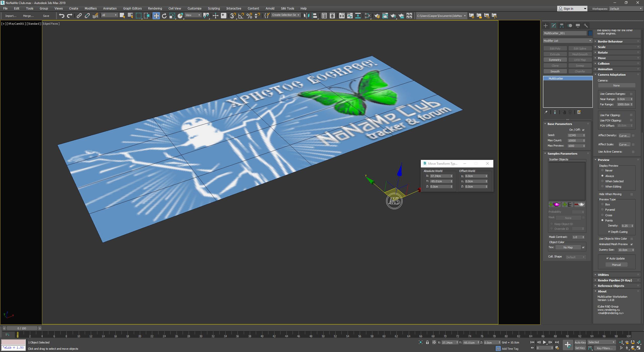Open the Rendering menu

coord(155,9)
